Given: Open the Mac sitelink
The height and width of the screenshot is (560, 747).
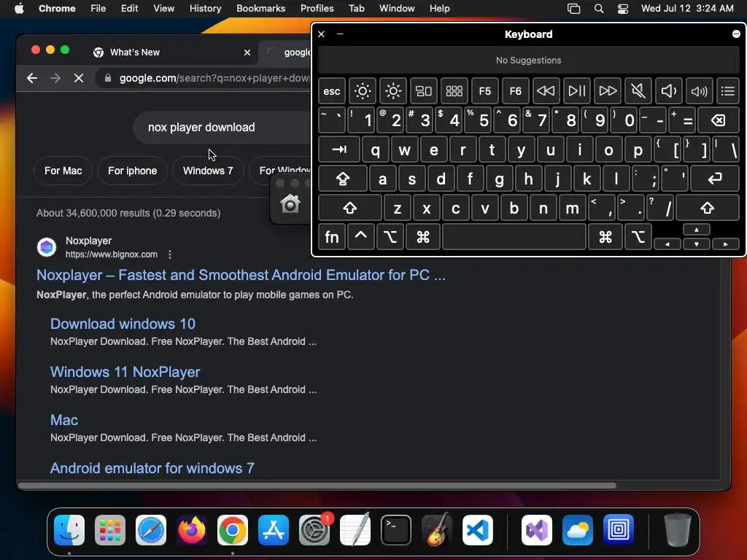Looking at the screenshot, I should click(x=64, y=420).
